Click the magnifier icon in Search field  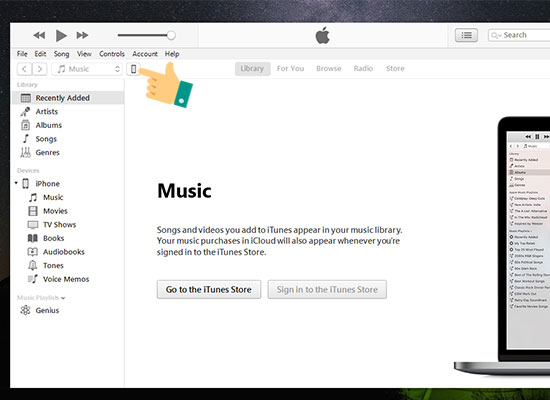point(496,35)
